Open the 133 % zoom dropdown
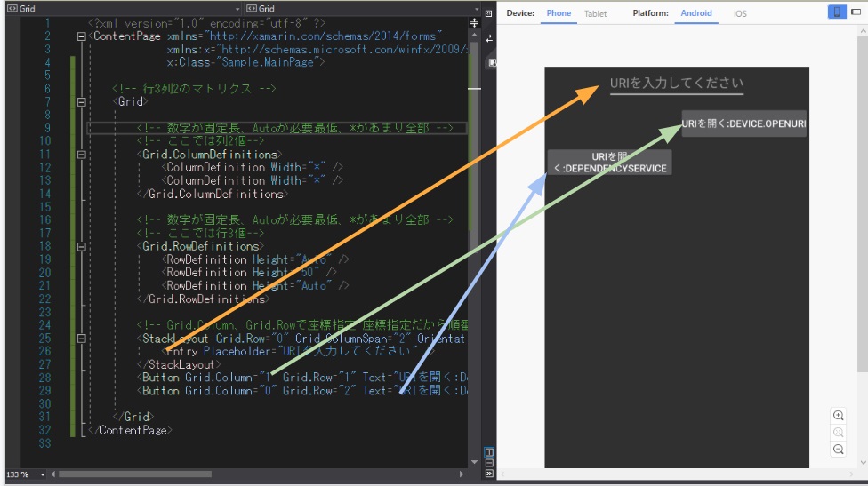868x486 pixels. click(42, 474)
